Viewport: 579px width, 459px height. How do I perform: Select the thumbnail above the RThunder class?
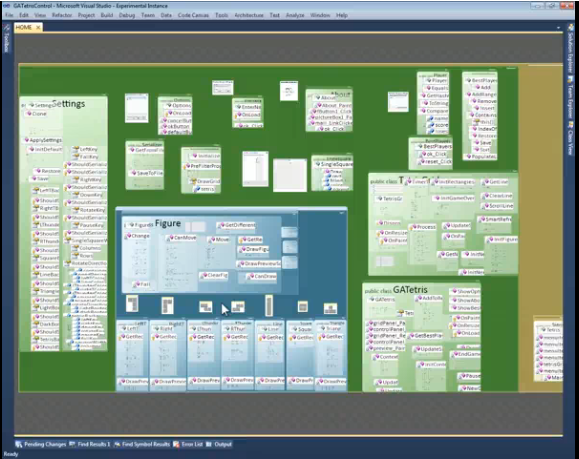(238, 307)
